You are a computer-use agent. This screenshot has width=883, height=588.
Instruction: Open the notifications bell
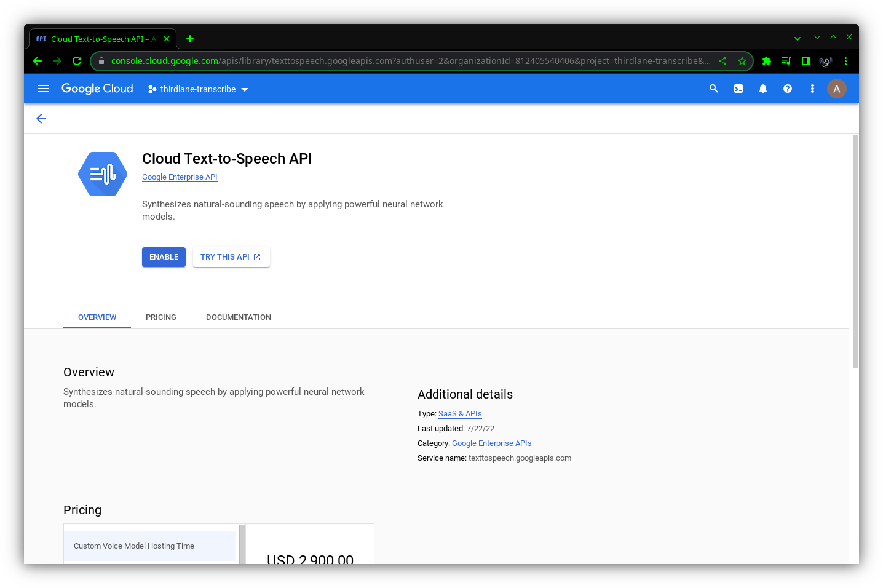[x=763, y=89]
